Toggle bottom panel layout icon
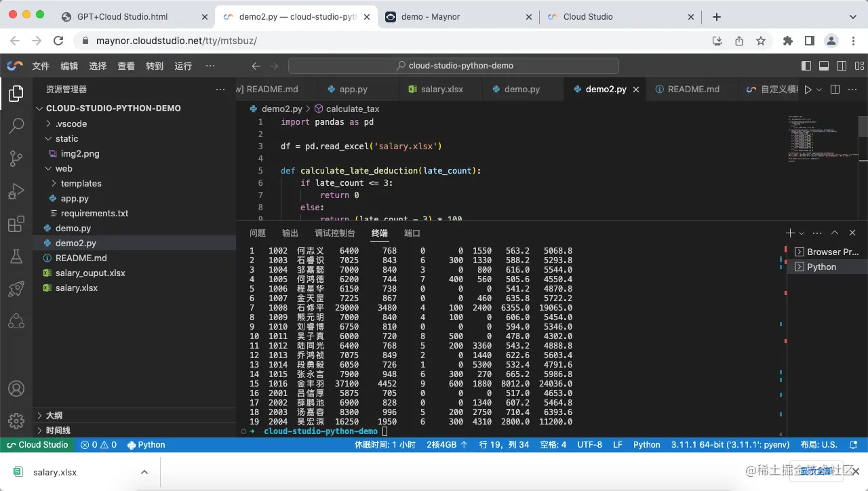Screen dimensions: 868x491 pyautogui.click(x=824, y=66)
